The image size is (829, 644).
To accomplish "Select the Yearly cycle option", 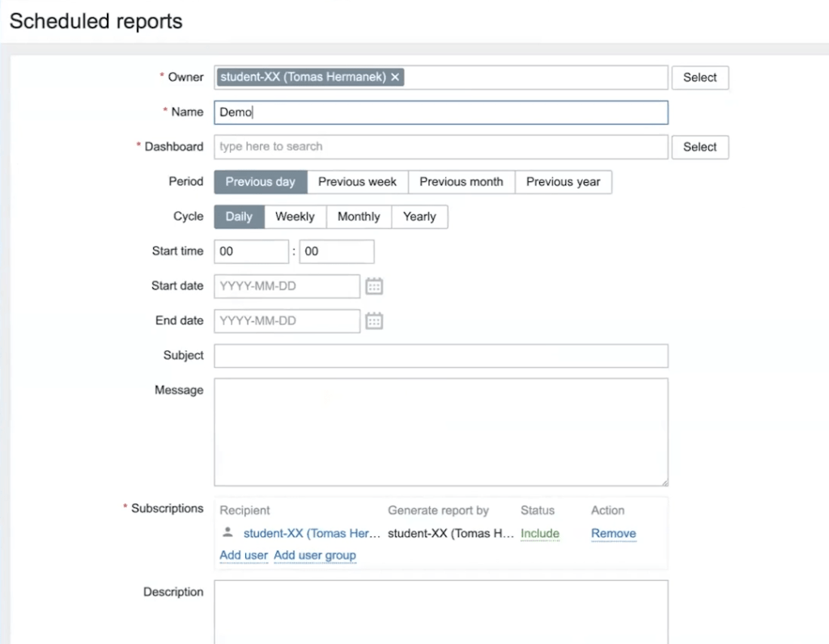I will point(419,217).
